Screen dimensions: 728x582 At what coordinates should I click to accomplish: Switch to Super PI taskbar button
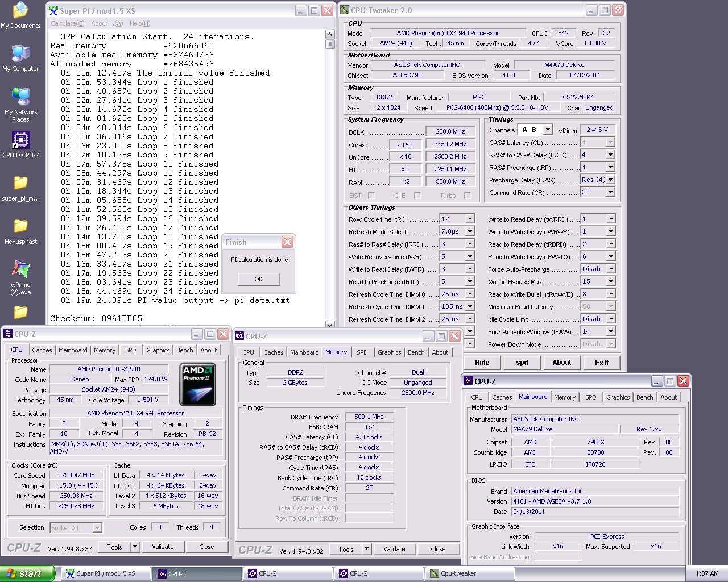(x=106, y=573)
